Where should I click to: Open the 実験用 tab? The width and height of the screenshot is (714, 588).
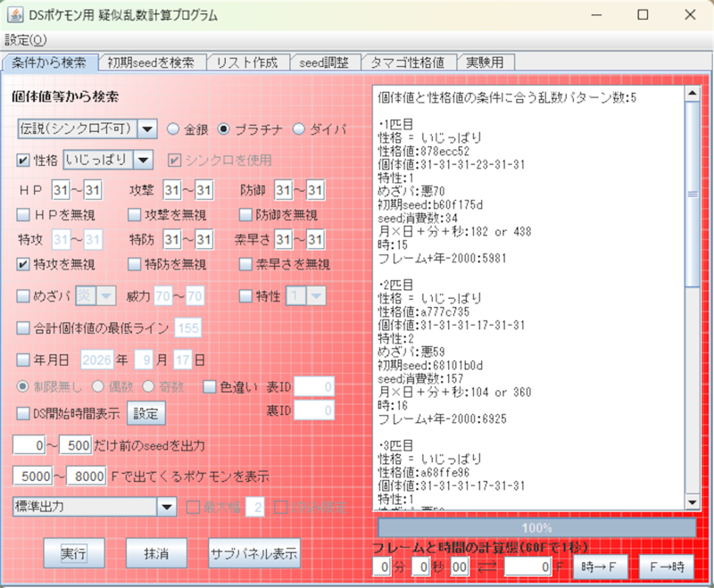coord(485,62)
